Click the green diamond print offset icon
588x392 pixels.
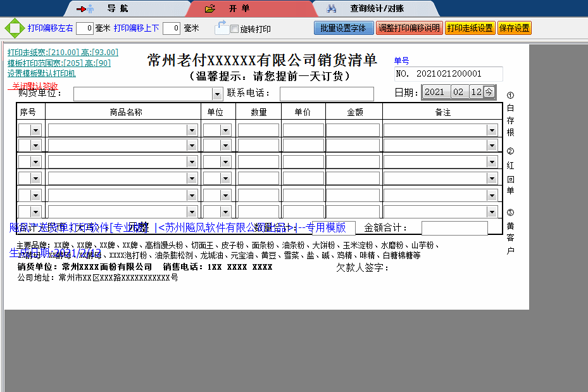click(13, 28)
